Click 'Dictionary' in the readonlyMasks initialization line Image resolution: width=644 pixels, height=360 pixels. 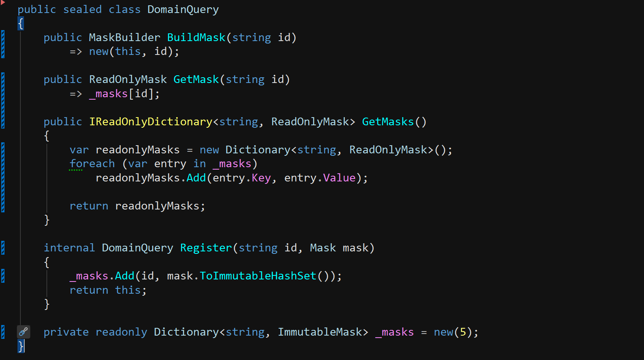click(x=258, y=150)
